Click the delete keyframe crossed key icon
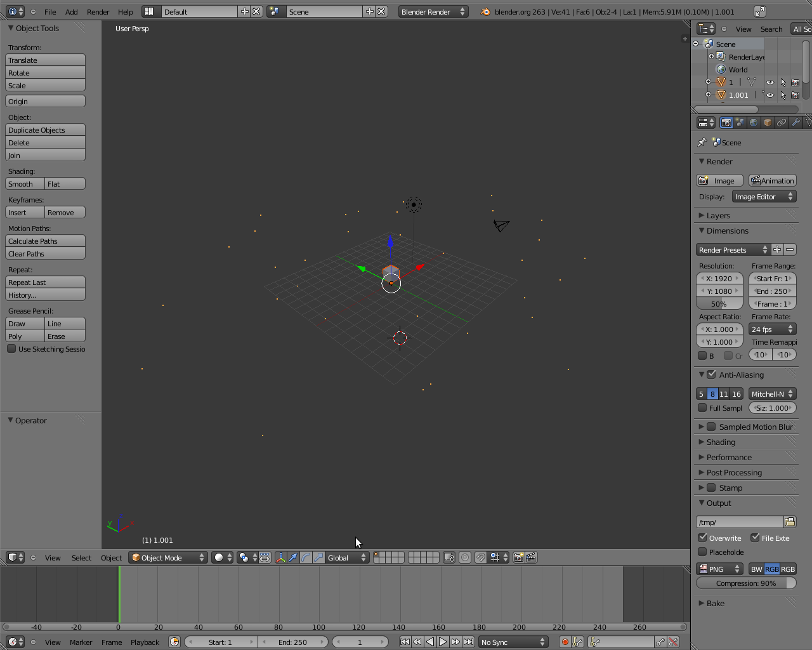Image resolution: width=812 pixels, height=650 pixels. (x=674, y=642)
